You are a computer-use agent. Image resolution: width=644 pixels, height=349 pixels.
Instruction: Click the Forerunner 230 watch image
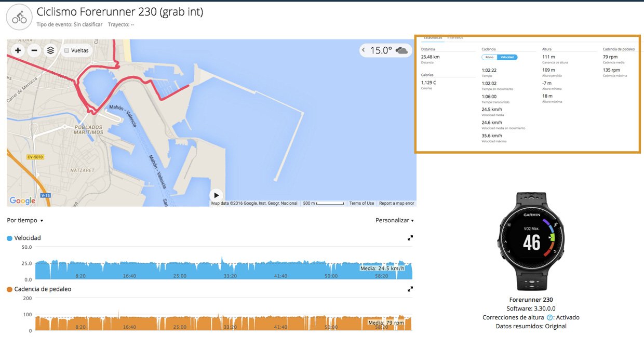click(531, 241)
